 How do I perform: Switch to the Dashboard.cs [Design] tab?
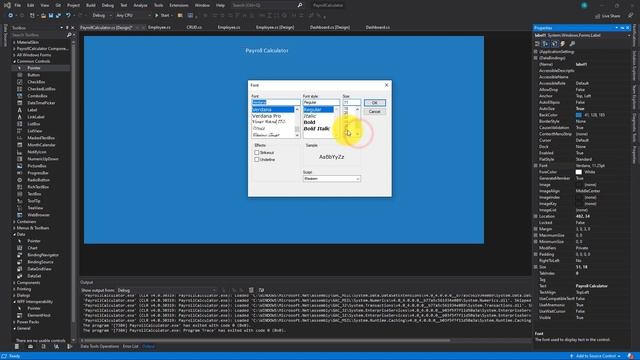tap(330, 27)
